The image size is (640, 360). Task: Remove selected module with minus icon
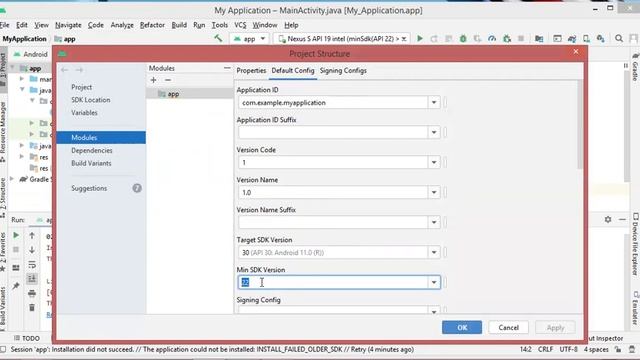(x=168, y=80)
